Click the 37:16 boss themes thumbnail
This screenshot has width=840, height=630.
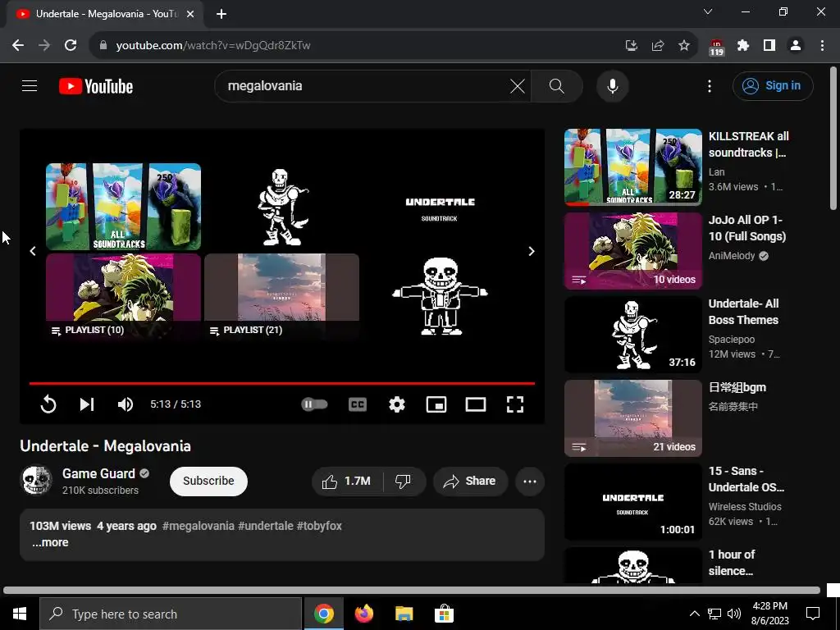(633, 335)
